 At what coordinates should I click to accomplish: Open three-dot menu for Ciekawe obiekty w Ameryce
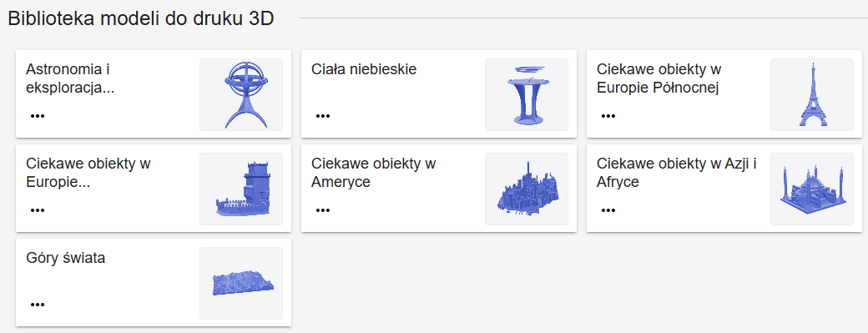click(x=323, y=210)
